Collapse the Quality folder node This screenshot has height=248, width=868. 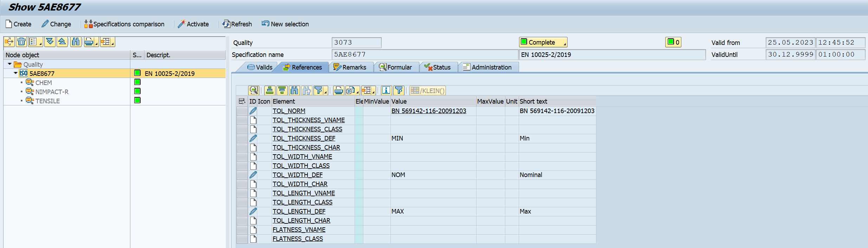coord(9,64)
